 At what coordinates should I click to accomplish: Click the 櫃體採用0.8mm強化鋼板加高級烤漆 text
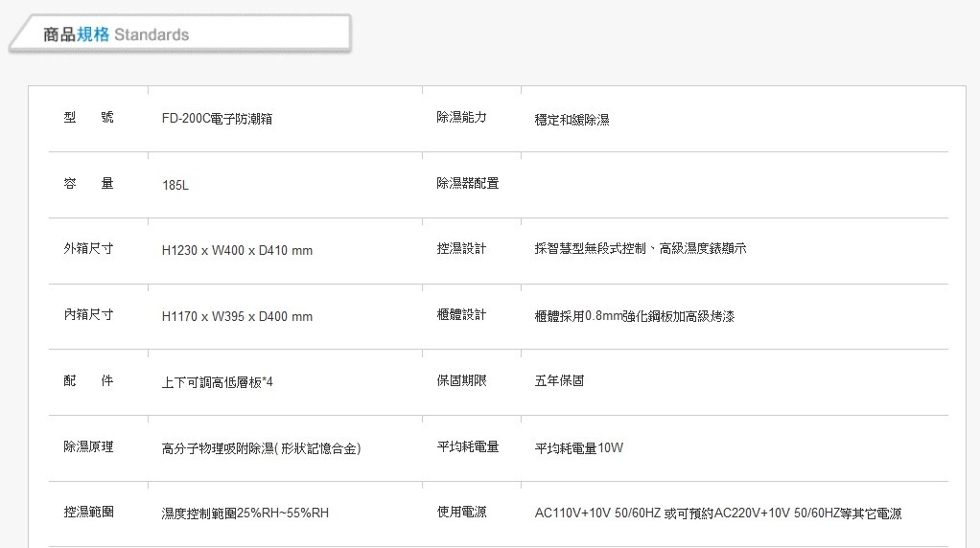(x=634, y=316)
